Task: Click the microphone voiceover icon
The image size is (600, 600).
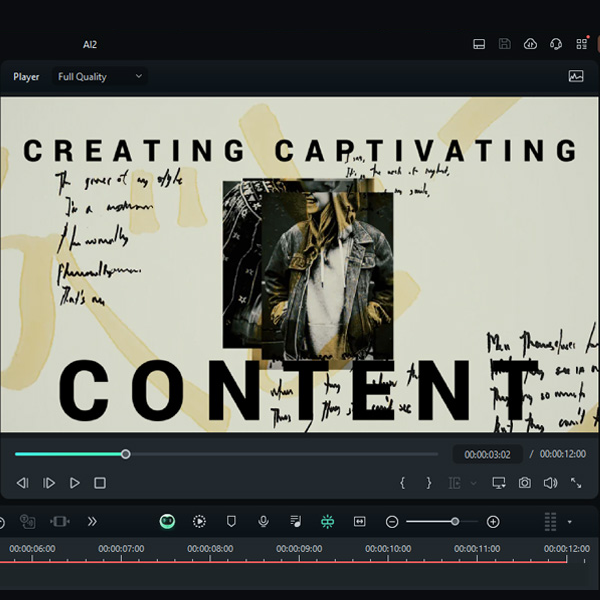Action: tap(263, 521)
